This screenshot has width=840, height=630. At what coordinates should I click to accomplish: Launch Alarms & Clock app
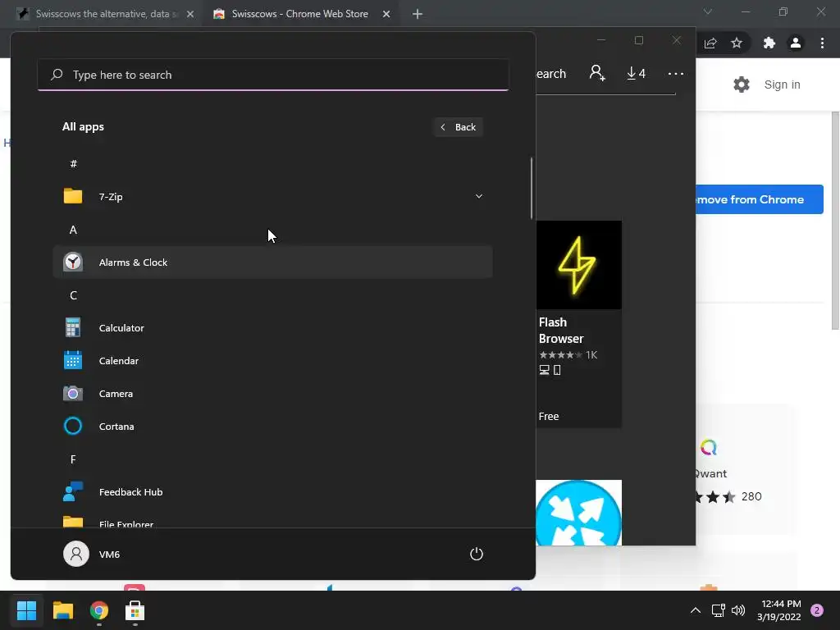point(272,262)
